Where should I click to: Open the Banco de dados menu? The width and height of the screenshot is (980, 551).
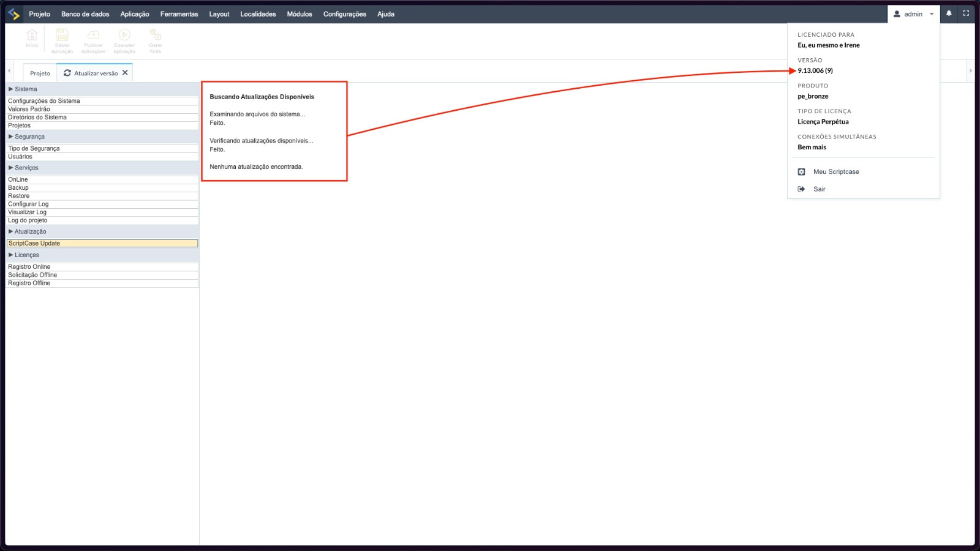pos(85,14)
